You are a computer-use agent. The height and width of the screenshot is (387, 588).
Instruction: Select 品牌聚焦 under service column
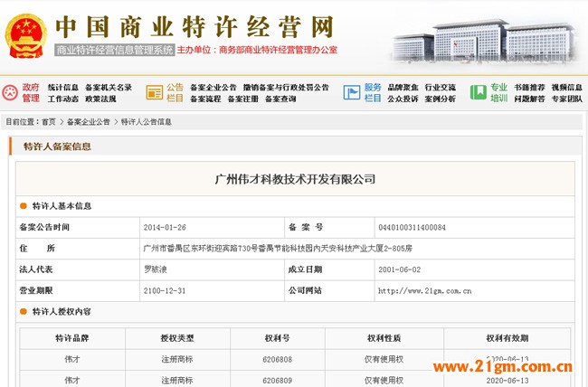402,88
